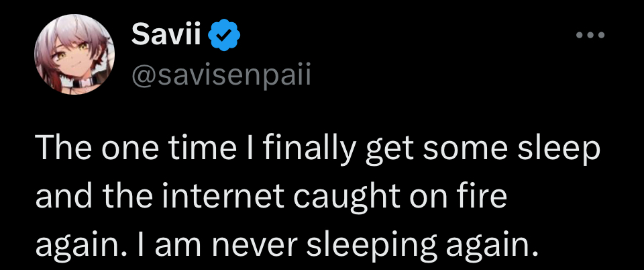Click the display name Savii
644x270 pixels.
click(x=166, y=34)
